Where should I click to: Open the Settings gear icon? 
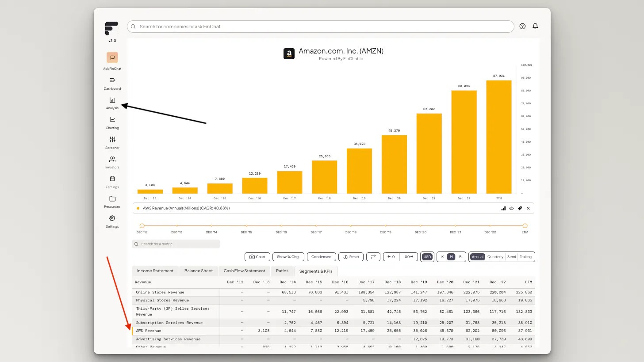[112, 218]
